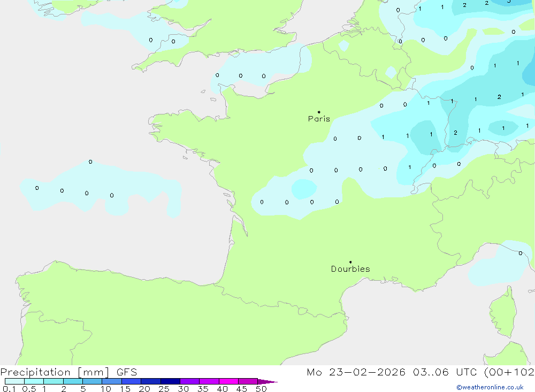Select the black dot marker above Paris
This screenshot has width=535, height=392.
[319, 112]
